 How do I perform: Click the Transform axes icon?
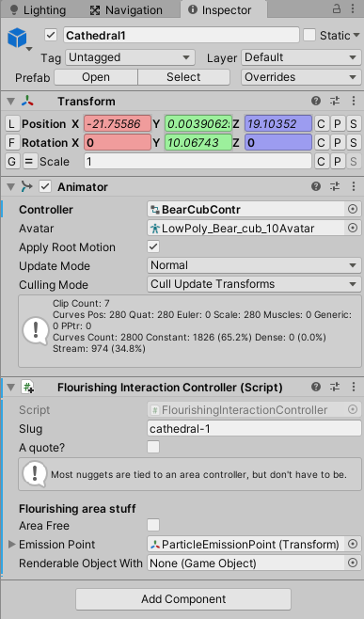pyautogui.click(x=27, y=101)
